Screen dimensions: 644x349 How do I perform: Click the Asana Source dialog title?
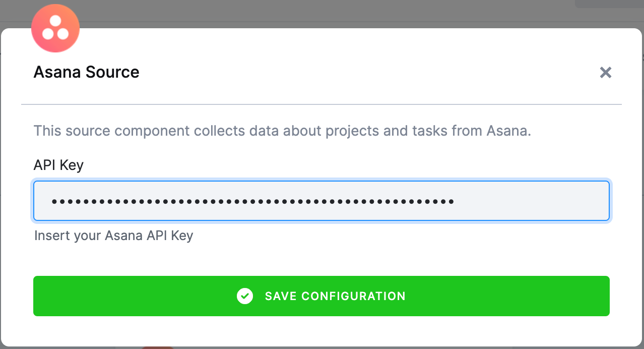[x=86, y=72]
